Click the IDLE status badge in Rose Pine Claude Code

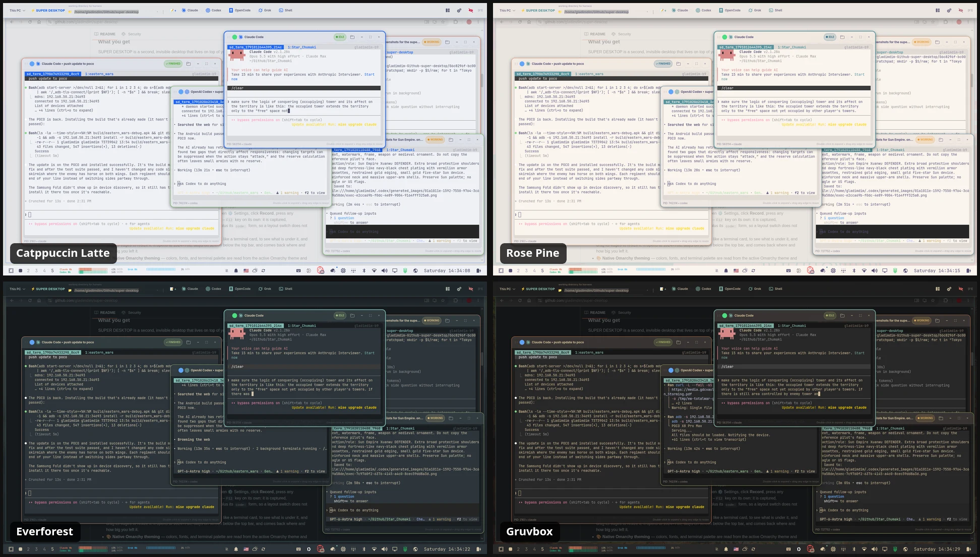(x=830, y=37)
